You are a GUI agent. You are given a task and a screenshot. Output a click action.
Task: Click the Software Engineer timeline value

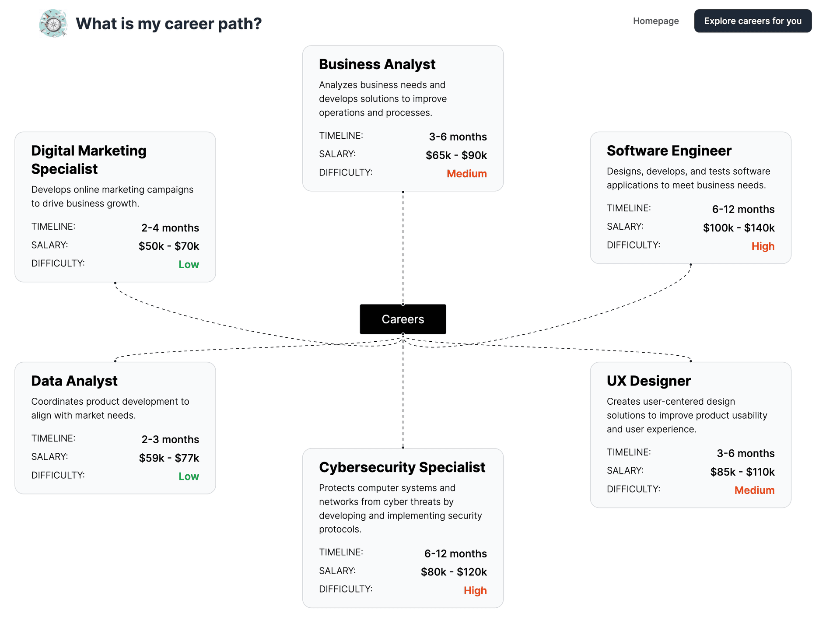(x=743, y=209)
